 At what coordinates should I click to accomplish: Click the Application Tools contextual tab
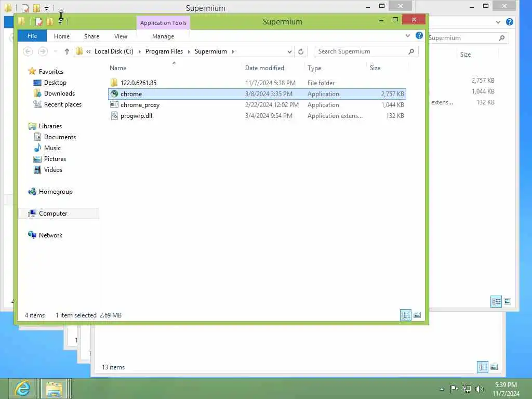[163, 23]
